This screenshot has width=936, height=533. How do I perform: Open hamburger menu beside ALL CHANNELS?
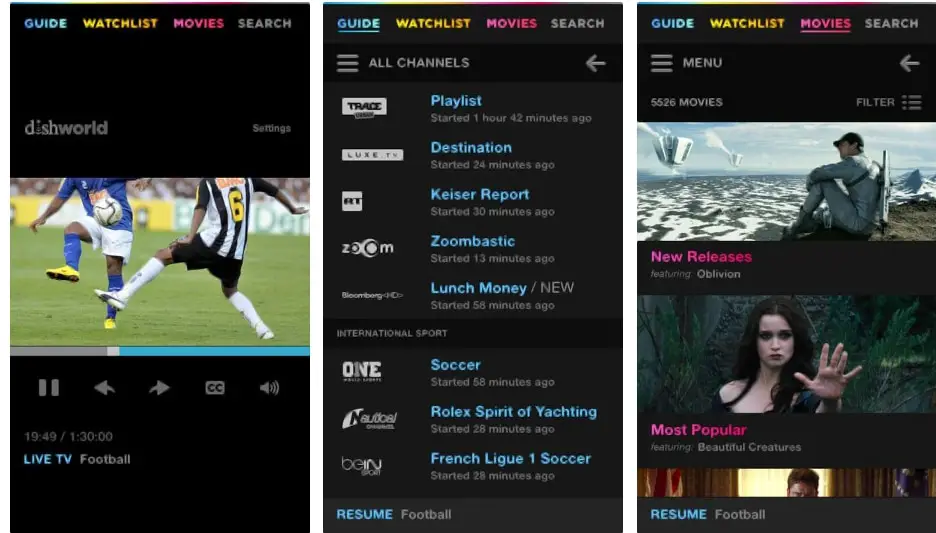point(347,63)
